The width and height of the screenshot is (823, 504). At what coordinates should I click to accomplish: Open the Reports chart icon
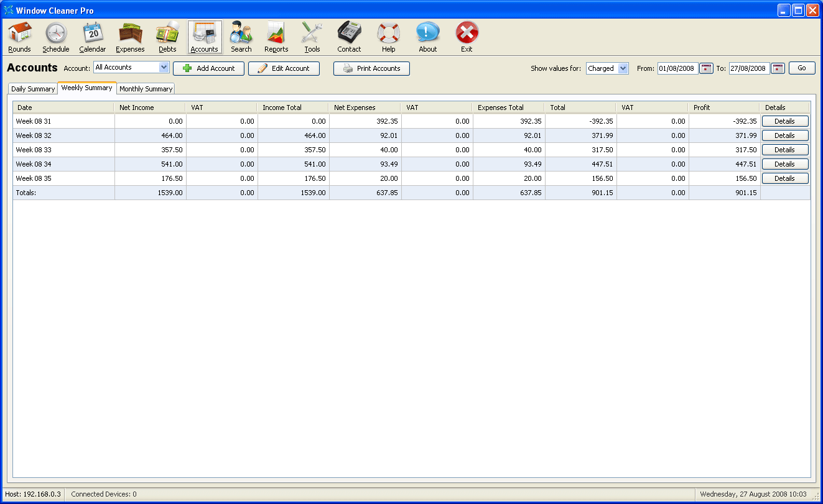coord(276,33)
